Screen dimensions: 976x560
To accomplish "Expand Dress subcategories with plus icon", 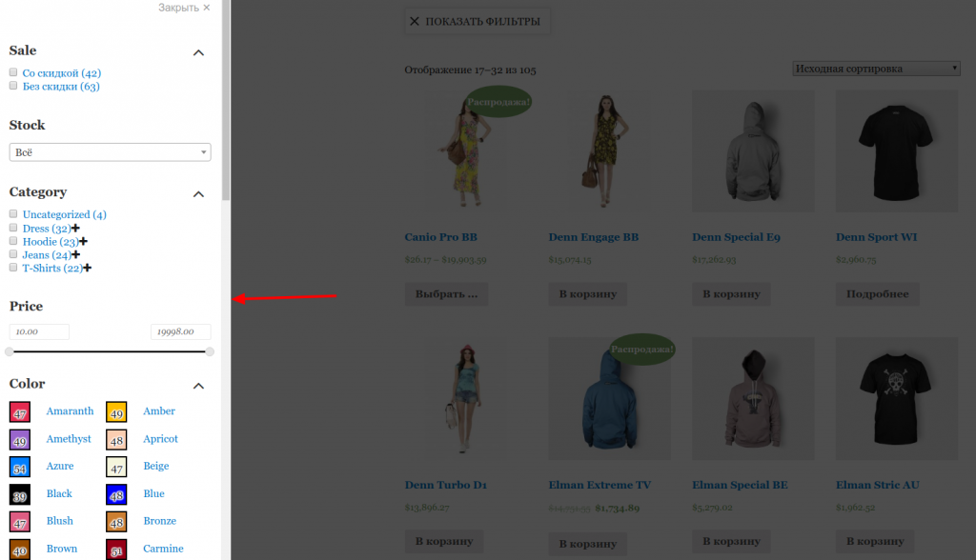I will point(75,229).
